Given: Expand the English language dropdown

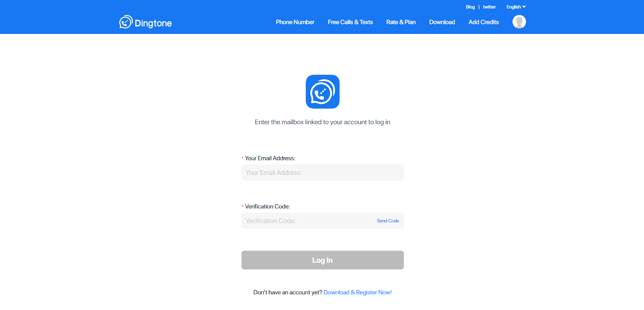Looking at the screenshot, I should pos(516,7).
